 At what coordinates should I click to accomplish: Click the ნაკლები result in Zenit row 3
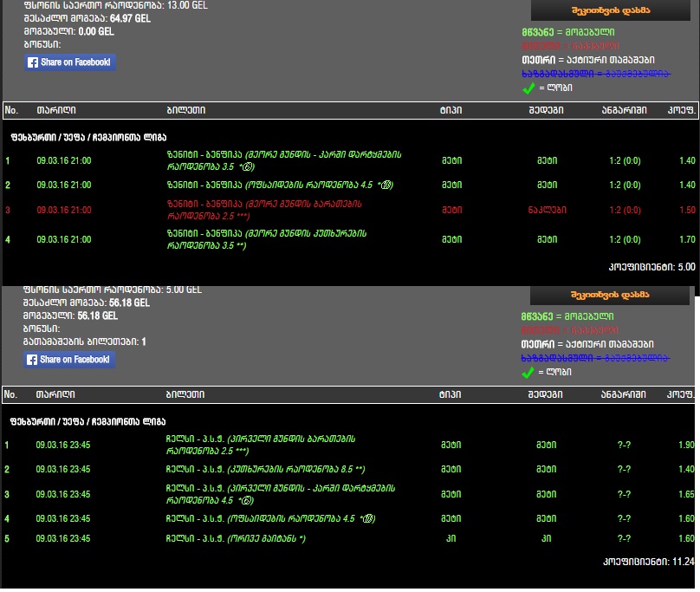click(x=548, y=210)
